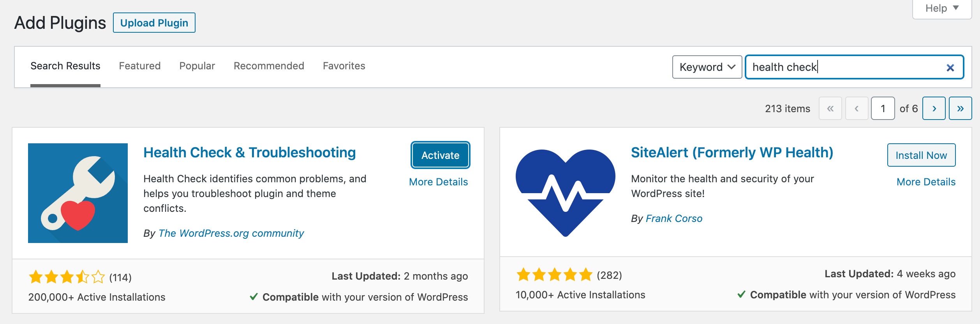Click the 213 items count text
Screen dimensions: 980x324
(x=787, y=109)
